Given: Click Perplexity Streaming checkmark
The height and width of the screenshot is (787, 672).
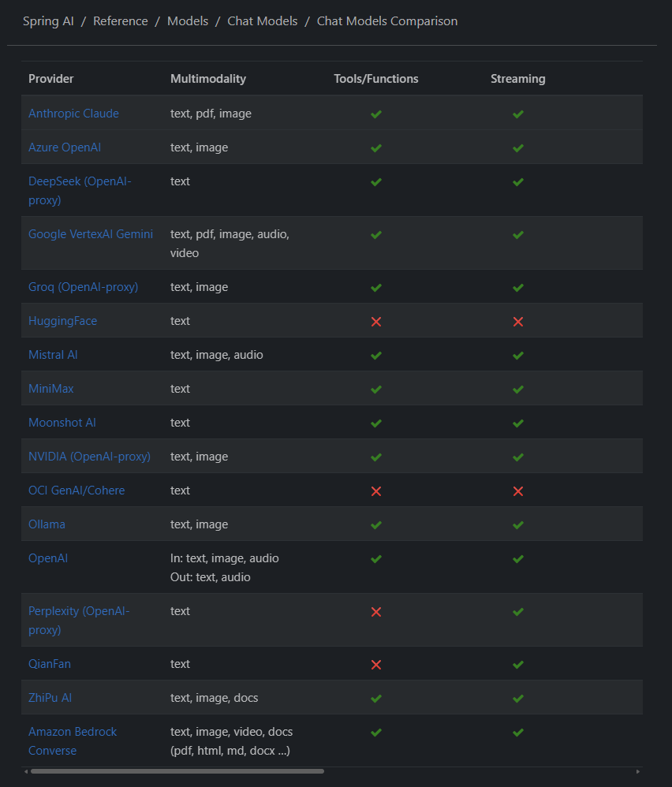Looking at the screenshot, I should tap(518, 612).
